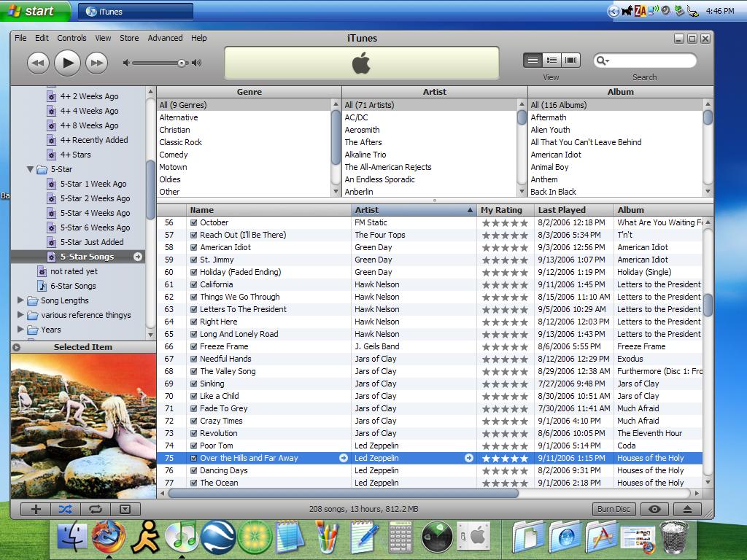Skip to the previous track
Screen dimensions: 747x560
[x=38, y=63]
